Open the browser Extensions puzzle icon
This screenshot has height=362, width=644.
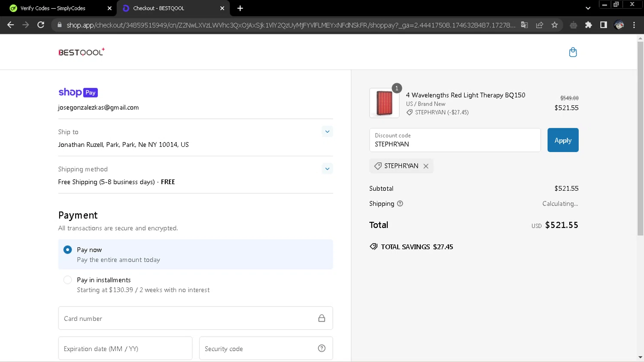coord(589,25)
